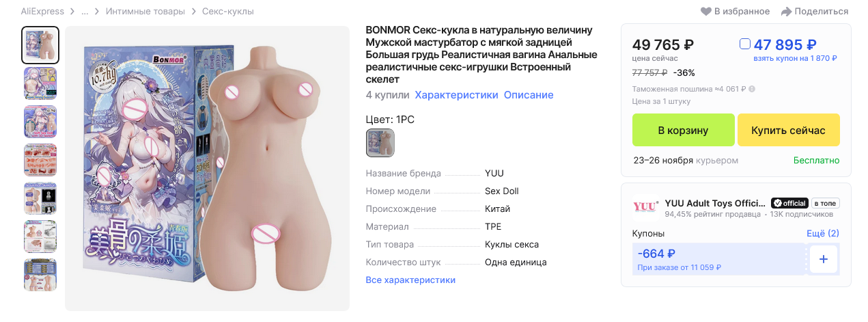Click the Поделиться share arrow icon
The width and height of the screenshot is (868, 322).
(x=786, y=12)
